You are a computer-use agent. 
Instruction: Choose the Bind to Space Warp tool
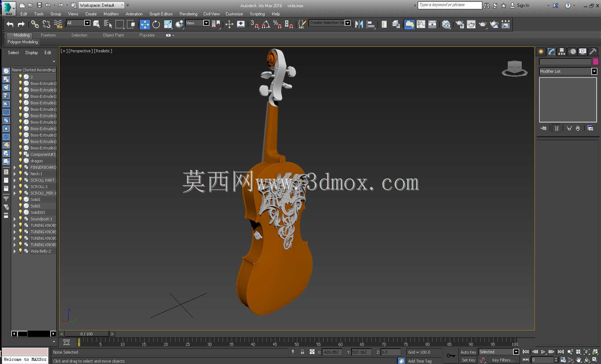(x=58, y=24)
